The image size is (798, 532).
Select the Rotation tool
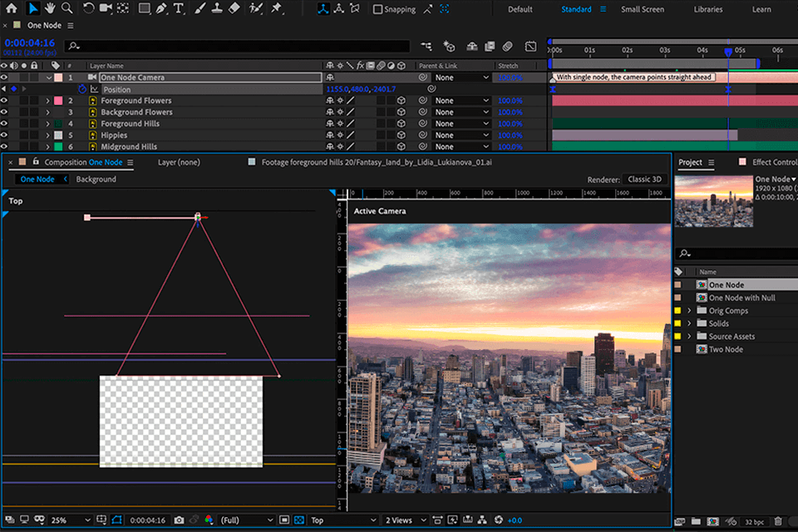pos(89,8)
